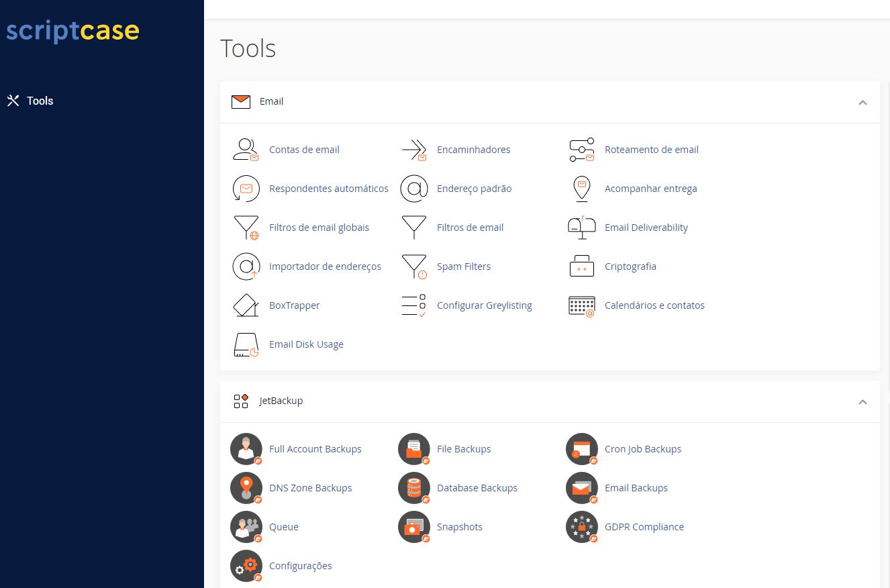Image resolution: width=890 pixels, height=588 pixels.
Task: Open the Spam Filters link
Action: [463, 266]
